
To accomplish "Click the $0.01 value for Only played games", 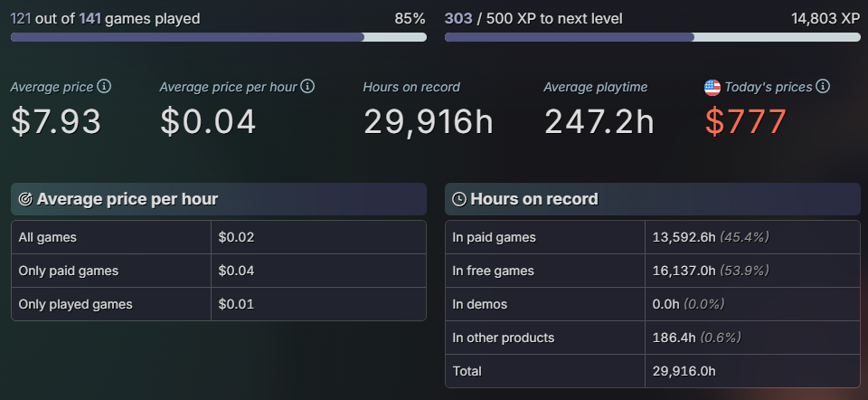I will click(x=236, y=304).
